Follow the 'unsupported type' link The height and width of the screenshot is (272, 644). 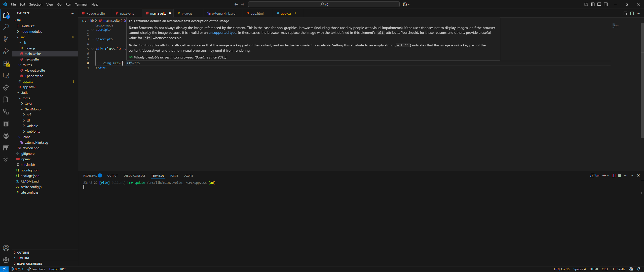[x=222, y=33]
